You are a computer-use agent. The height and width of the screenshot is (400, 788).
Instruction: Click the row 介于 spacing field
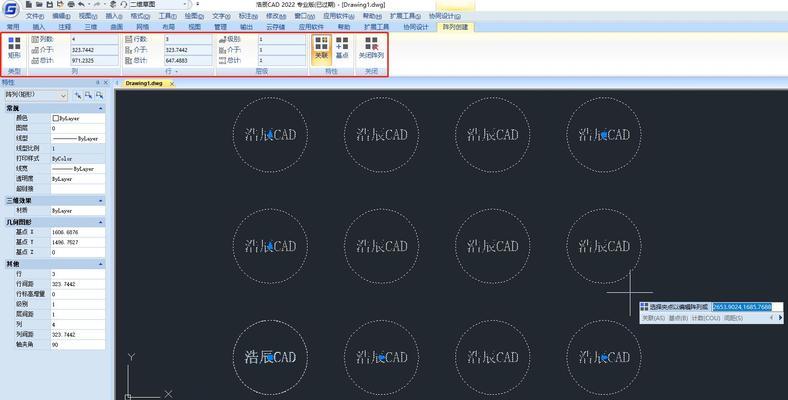click(x=188, y=50)
